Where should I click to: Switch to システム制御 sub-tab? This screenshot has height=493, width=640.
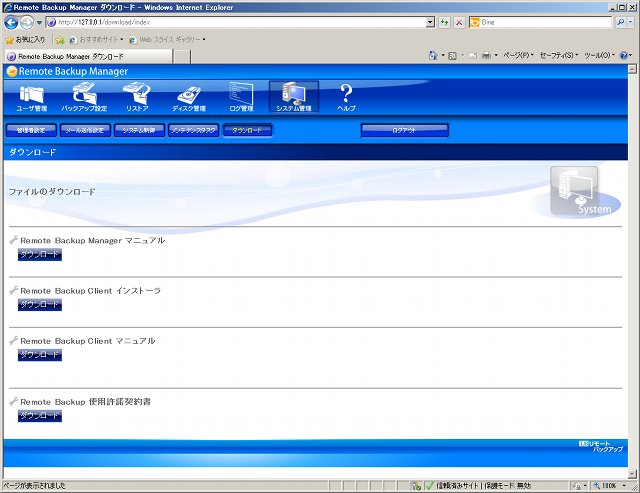[139, 130]
